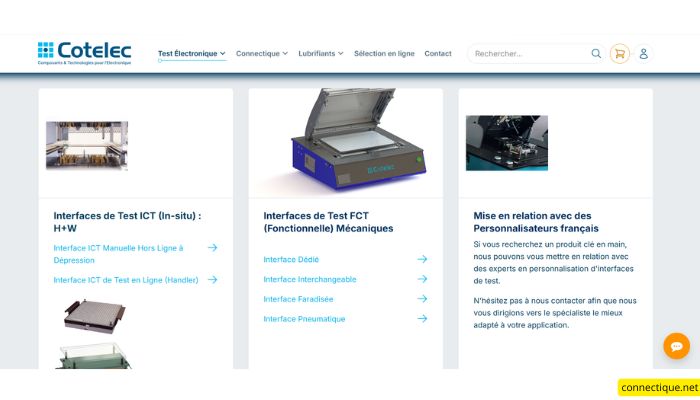
Task: Click the grey fixture plate image
Action: click(x=95, y=317)
